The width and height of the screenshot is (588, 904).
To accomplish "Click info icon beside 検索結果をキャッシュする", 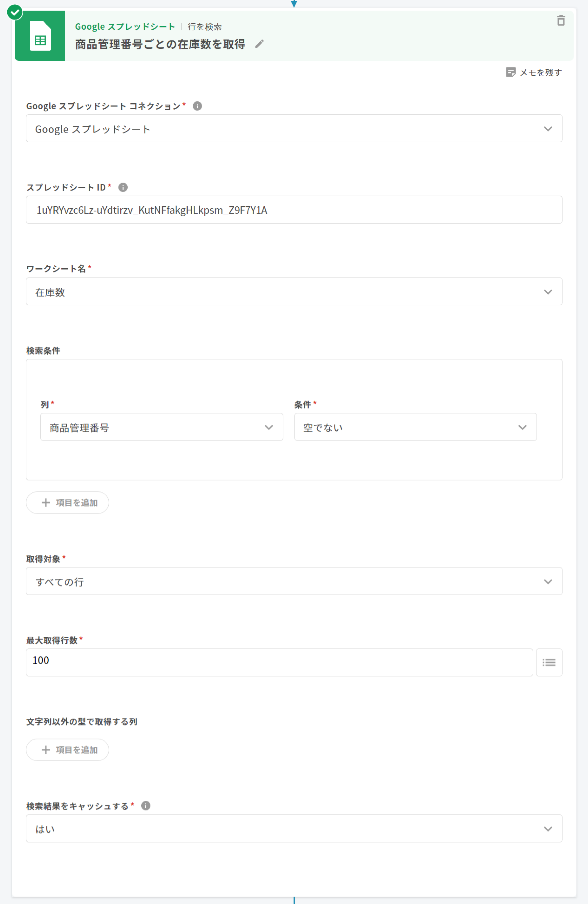I will (x=146, y=806).
